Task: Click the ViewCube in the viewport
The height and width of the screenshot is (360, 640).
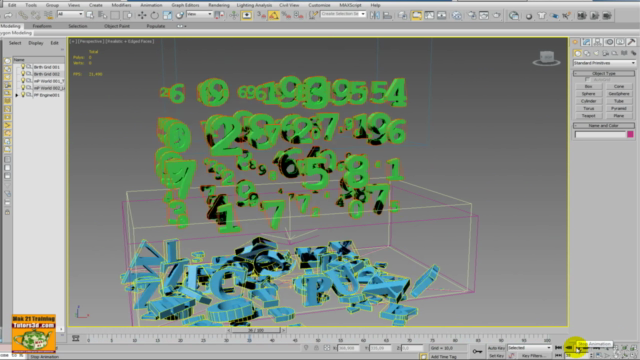Action: pos(547,58)
